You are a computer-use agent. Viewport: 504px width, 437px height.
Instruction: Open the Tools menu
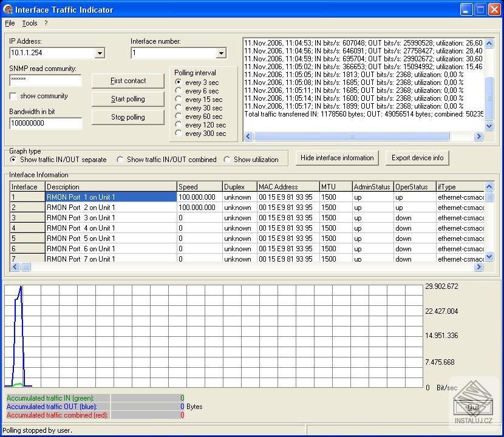30,23
